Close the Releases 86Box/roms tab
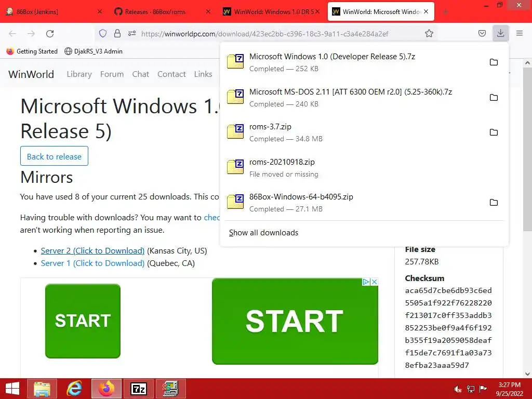This screenshot has height=399, width=532. 208,11
